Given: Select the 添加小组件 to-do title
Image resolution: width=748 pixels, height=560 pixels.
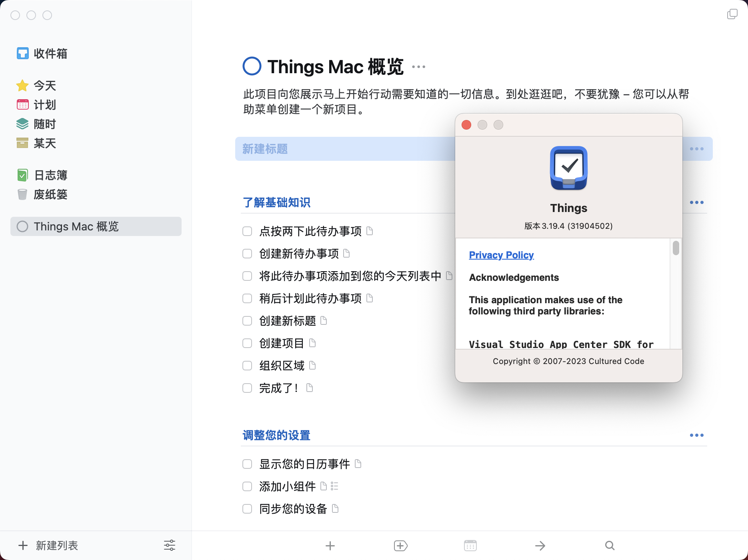Looking at the screenshot, I should click(x=288, y=486).
